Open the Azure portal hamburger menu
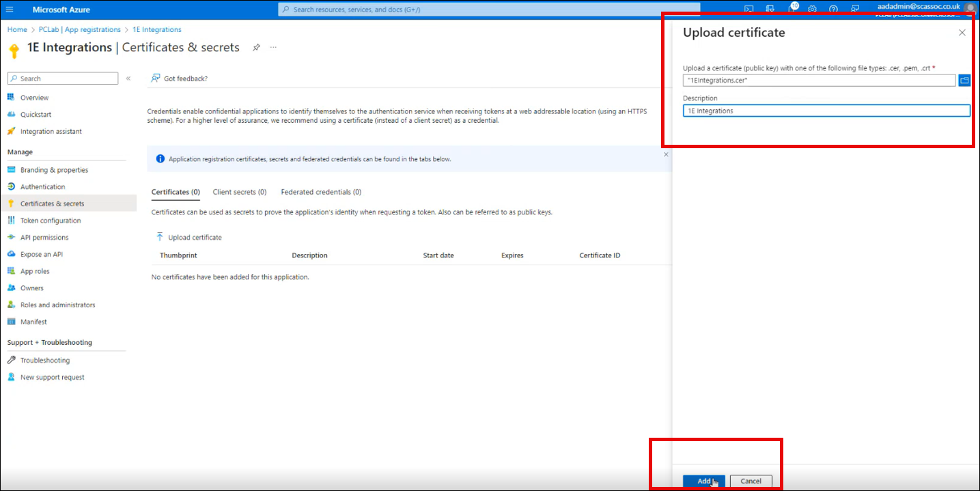The image size is (980, 491). [x=10, y=10]
